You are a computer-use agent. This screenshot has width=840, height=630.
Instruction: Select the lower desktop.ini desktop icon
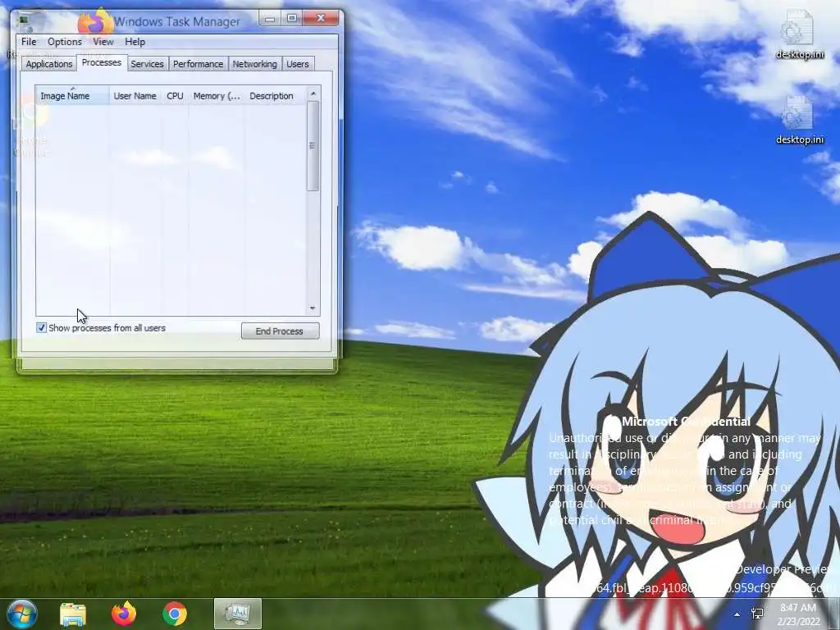(x=799, y=120)
